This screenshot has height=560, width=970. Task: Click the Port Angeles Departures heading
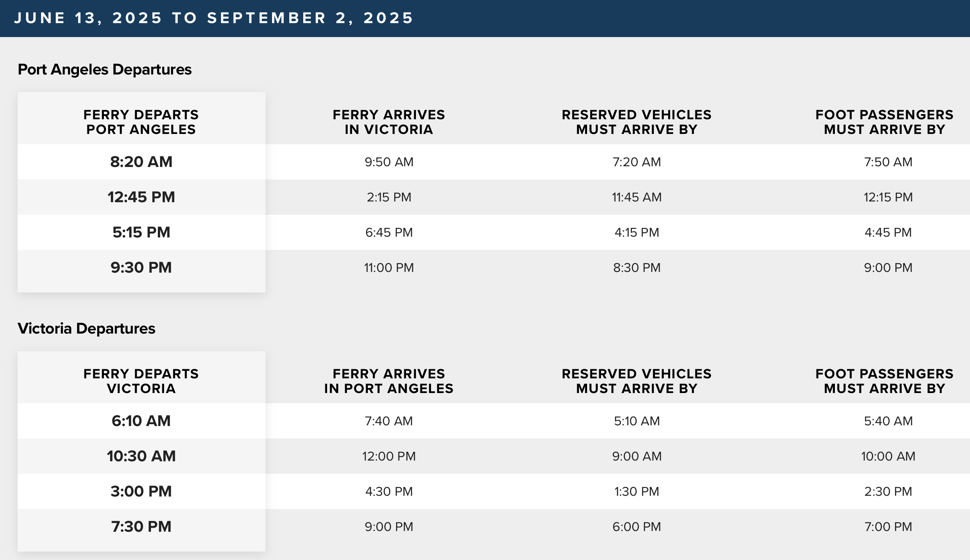click(105, 70)
